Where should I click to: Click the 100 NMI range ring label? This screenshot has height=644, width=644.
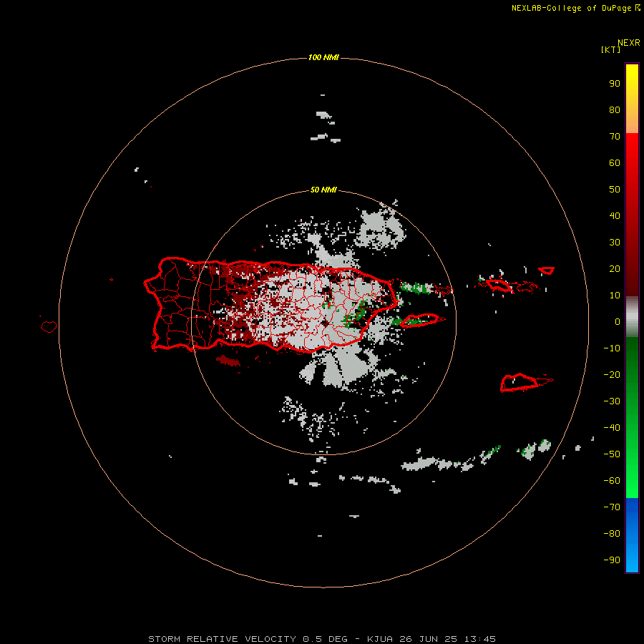point(323,57)
